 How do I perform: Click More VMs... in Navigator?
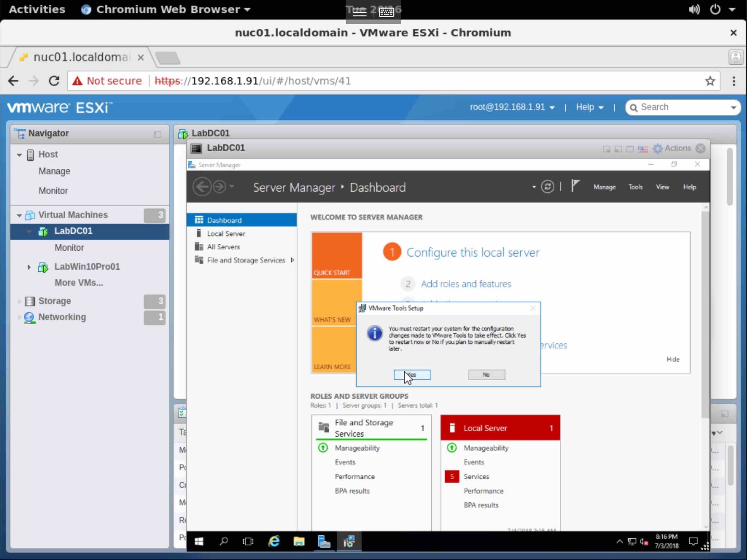coord(79,283)
